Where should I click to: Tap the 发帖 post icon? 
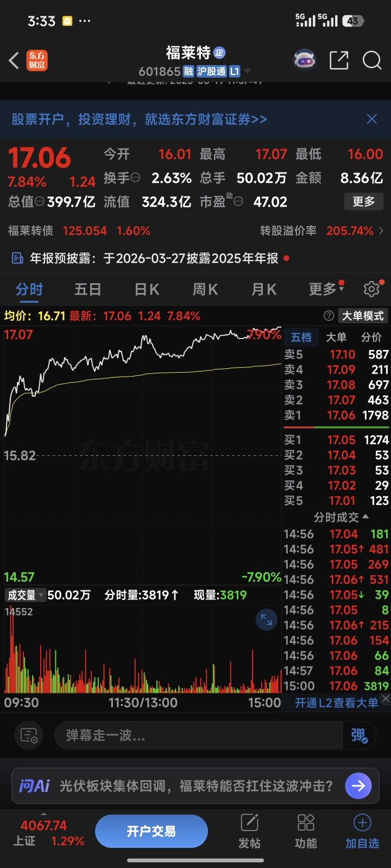click(x=250, y=832)
